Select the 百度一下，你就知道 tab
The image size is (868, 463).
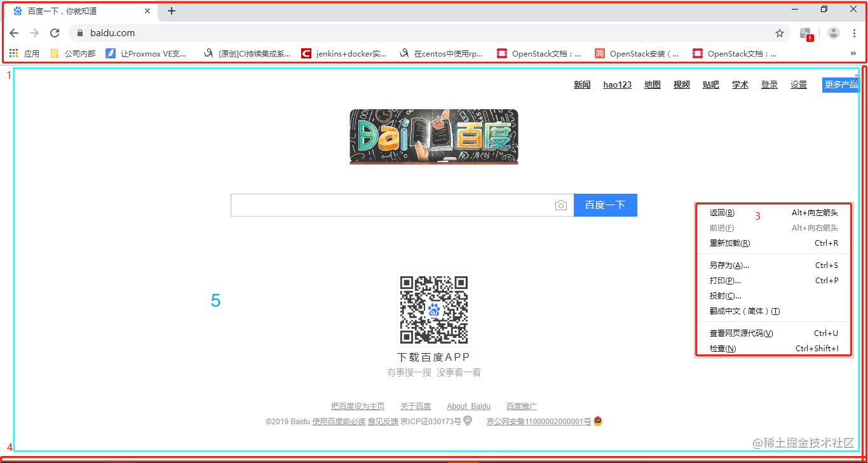coord(83,11)
